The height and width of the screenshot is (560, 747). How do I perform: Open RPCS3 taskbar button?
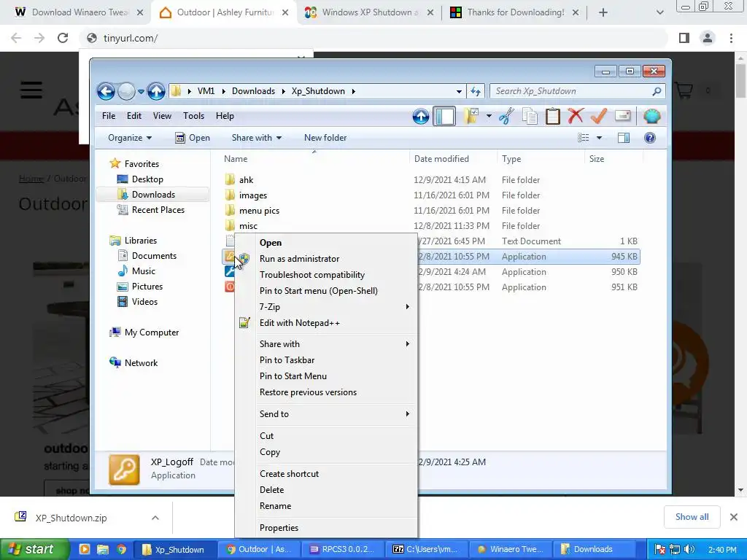(x=344, y=549)
